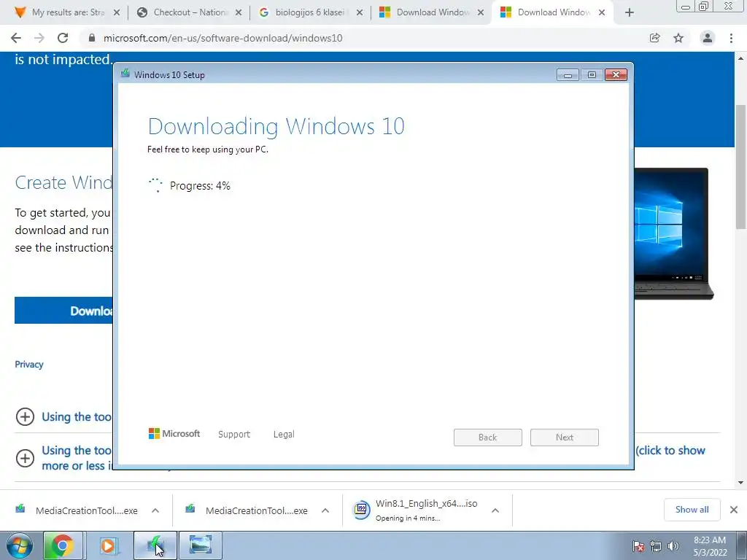Open a new tab with the plus button
Screen dimensions: 747x560
tap(630, 13)
